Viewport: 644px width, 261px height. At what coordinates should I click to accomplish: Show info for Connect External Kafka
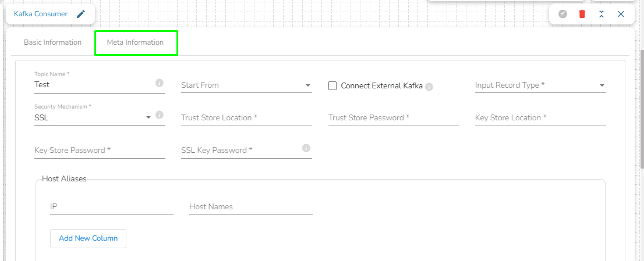(429, 87)
